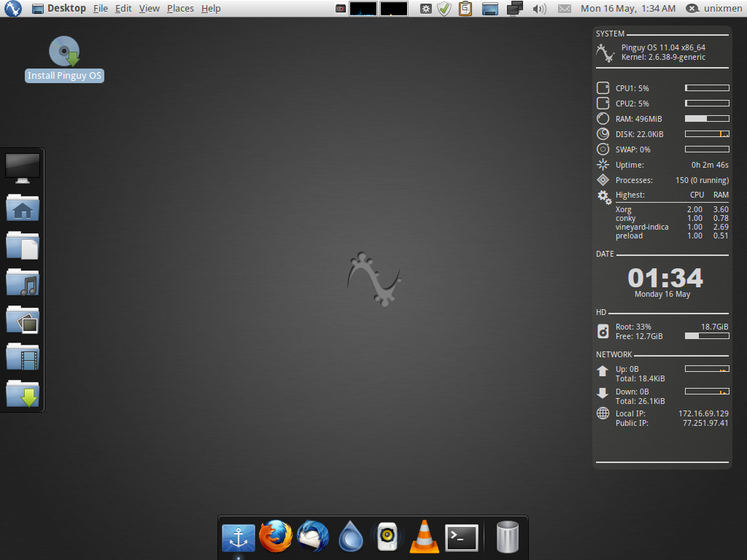
Task: Launch Rhythmbox speaker icon in dock
Action: click(387, 537)
